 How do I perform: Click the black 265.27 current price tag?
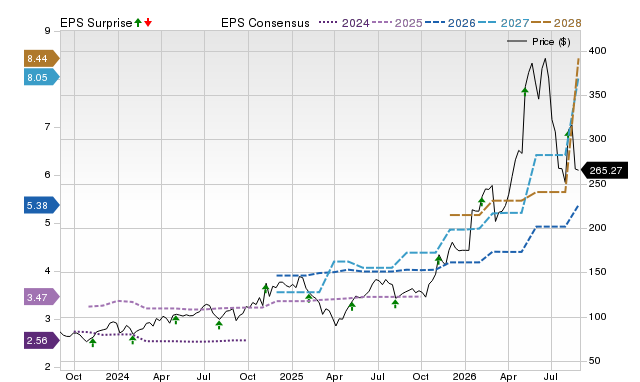coord(604,171)
